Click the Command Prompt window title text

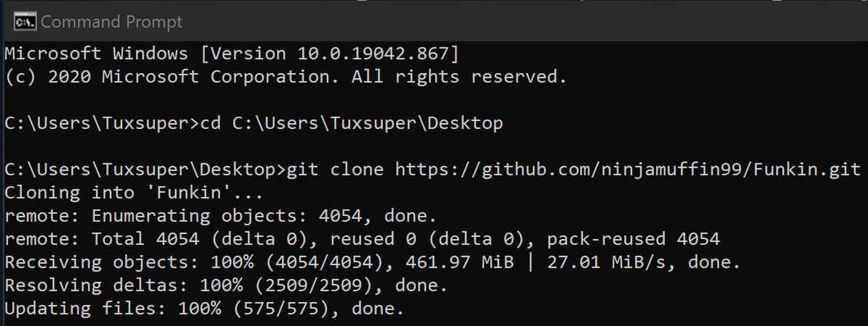tap(111, 22)
